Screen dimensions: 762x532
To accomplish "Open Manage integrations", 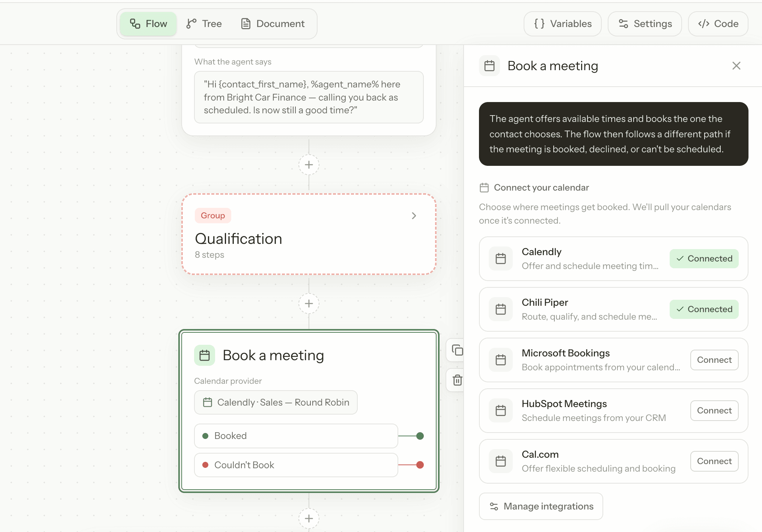I will click(x=541, y=506).
